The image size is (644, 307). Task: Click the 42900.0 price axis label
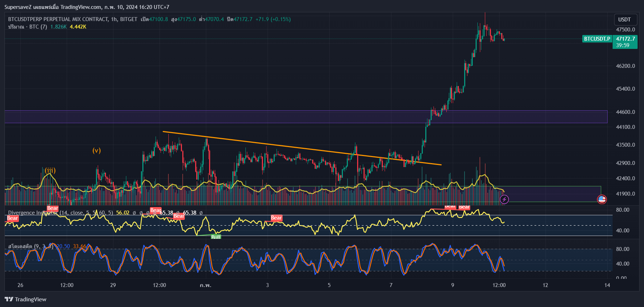click(625, 163)
